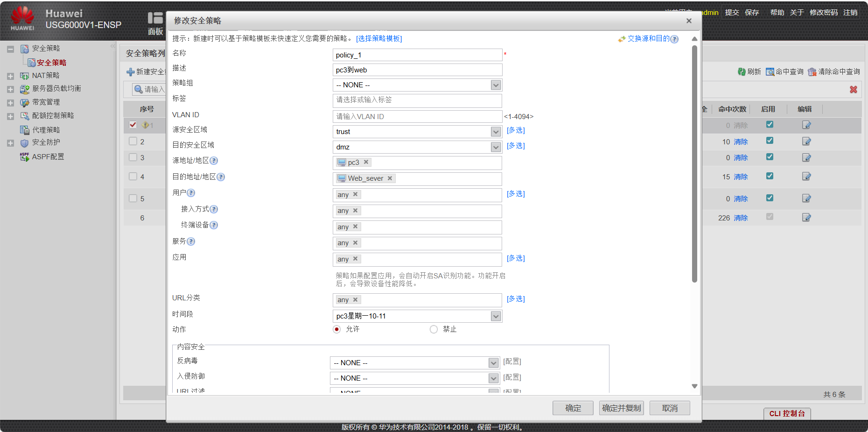Open help icon next to 接入方式
The image size is (868, 432).
pos(214,209)
